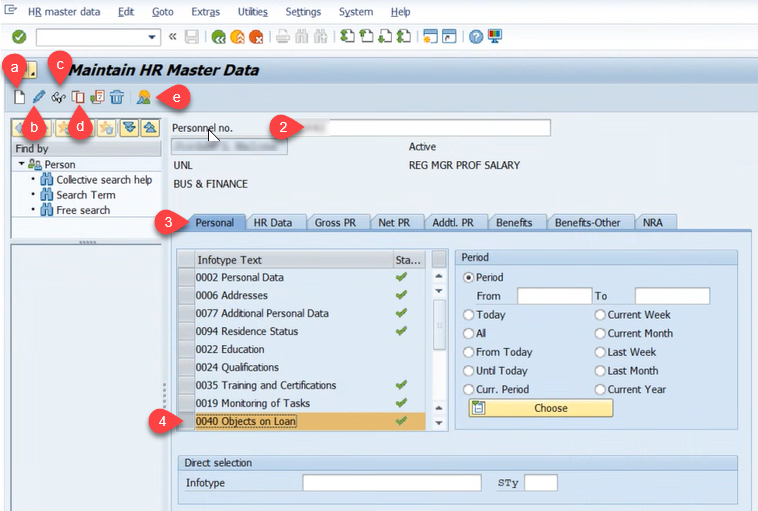Viewport: 758px width, 511px height.
Task: Click the infotype list scrollbar thumb
Action: point(439,324)
